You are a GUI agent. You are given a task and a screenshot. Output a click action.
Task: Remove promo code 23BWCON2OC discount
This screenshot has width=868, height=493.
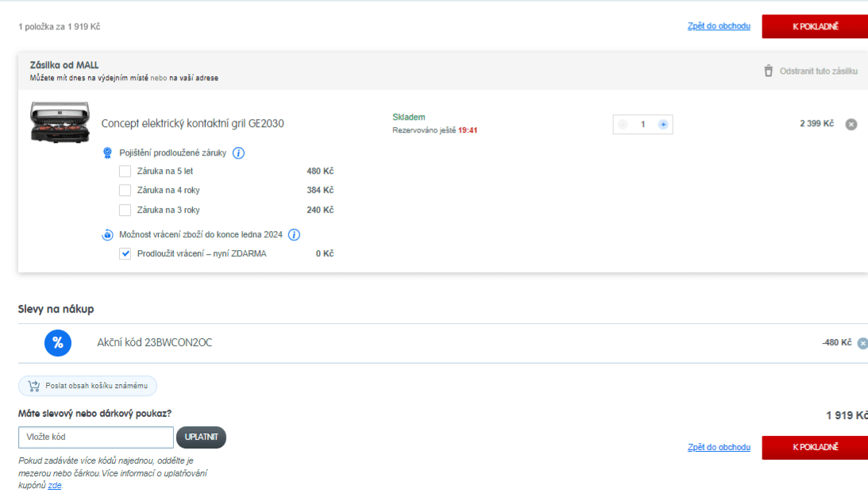(x=862, y=344)
